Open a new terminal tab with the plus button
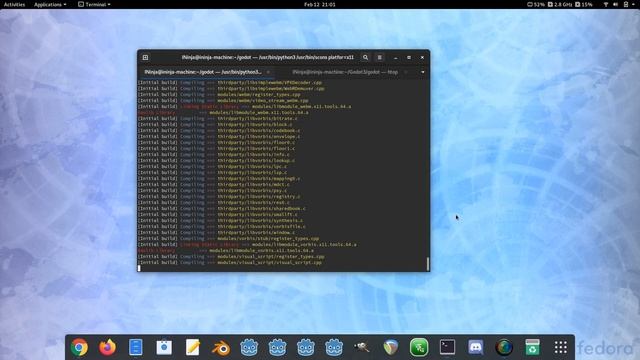This screenshot has height=360, width=640. (x=145, y=58)
